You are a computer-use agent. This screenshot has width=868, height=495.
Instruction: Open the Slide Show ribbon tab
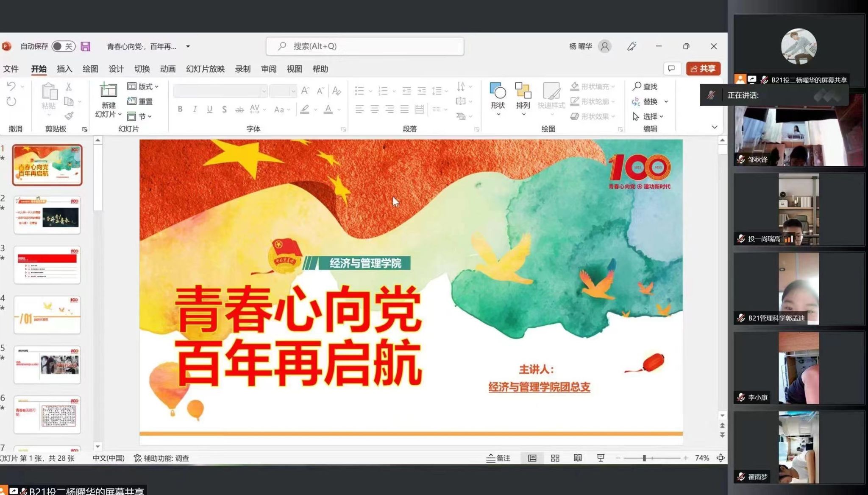point(205,69)
